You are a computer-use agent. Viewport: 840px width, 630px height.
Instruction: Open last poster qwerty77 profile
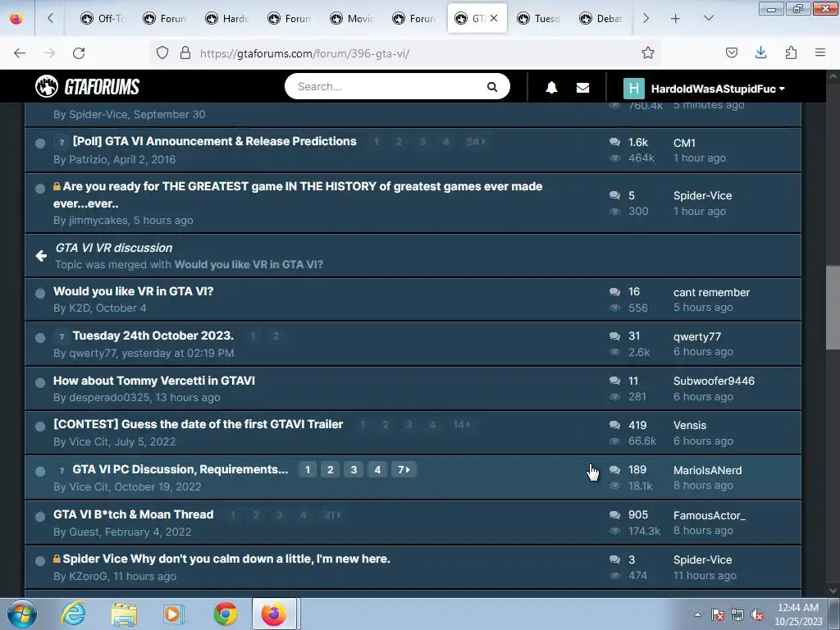[697, 336]
